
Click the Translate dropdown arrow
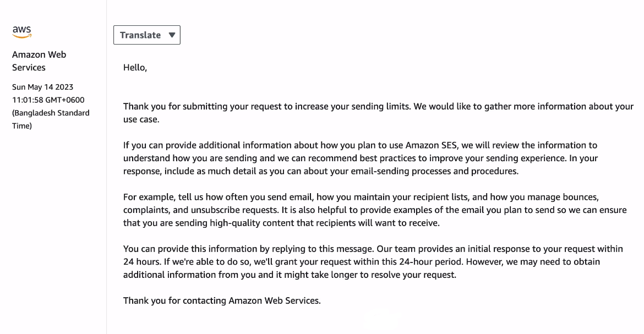pos(172,35)
